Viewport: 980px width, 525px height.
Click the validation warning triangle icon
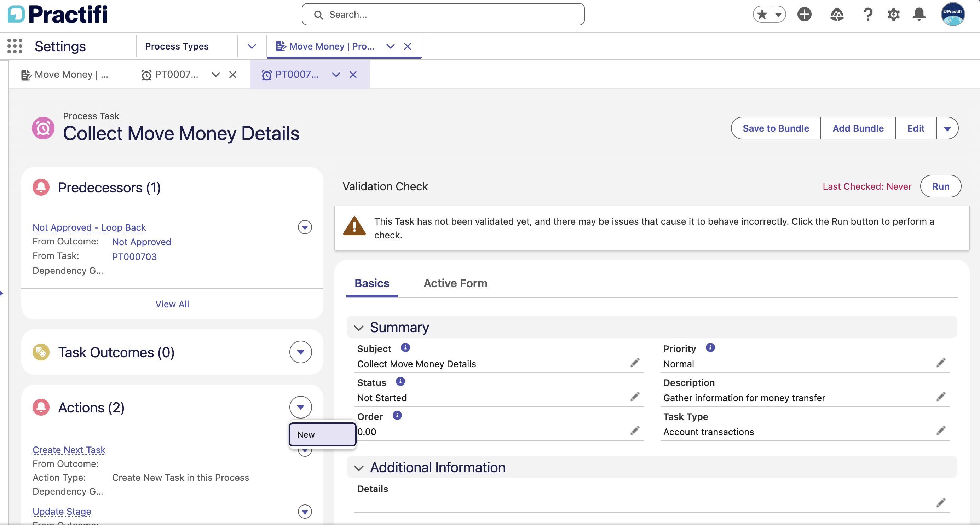[354, 226]
